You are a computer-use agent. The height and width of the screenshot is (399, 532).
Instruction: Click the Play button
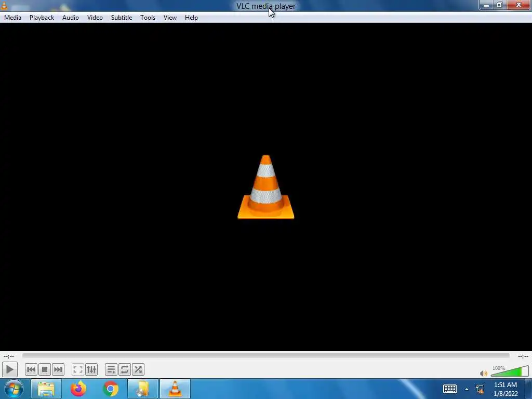pyautogui.click(x=9, y=369)
